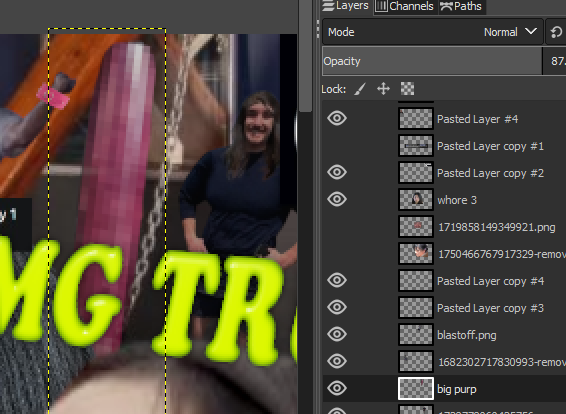566x414 pixels.
Task: Hide the blastoff.png layer
Action: click(x=337, y=334)
